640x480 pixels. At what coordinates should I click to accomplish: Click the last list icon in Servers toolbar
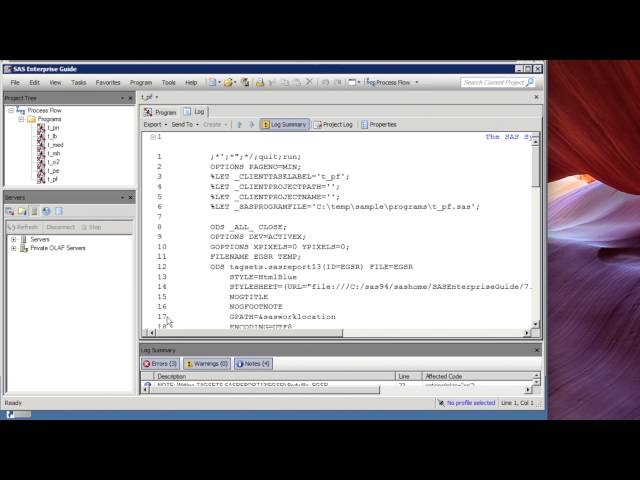point(59,211)
